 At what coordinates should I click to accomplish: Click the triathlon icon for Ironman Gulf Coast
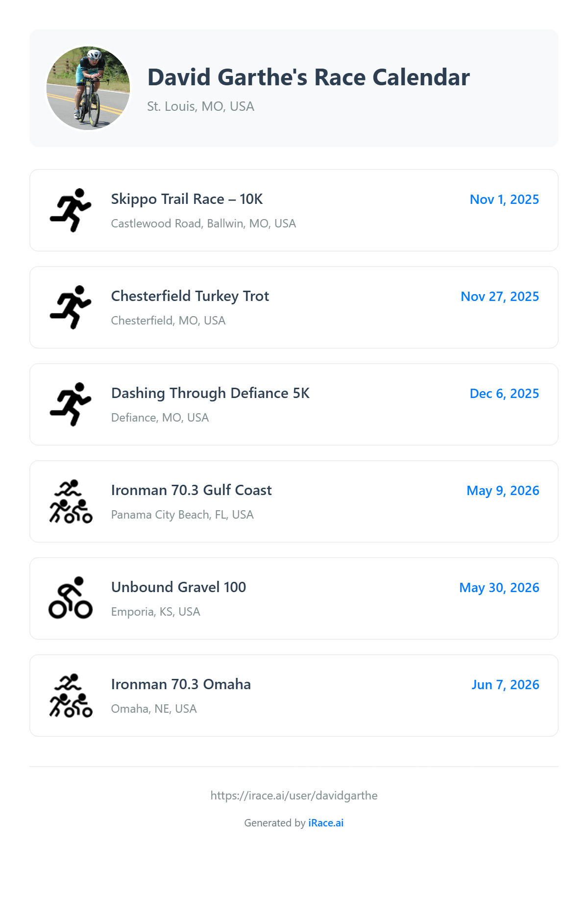click(71, 501)
